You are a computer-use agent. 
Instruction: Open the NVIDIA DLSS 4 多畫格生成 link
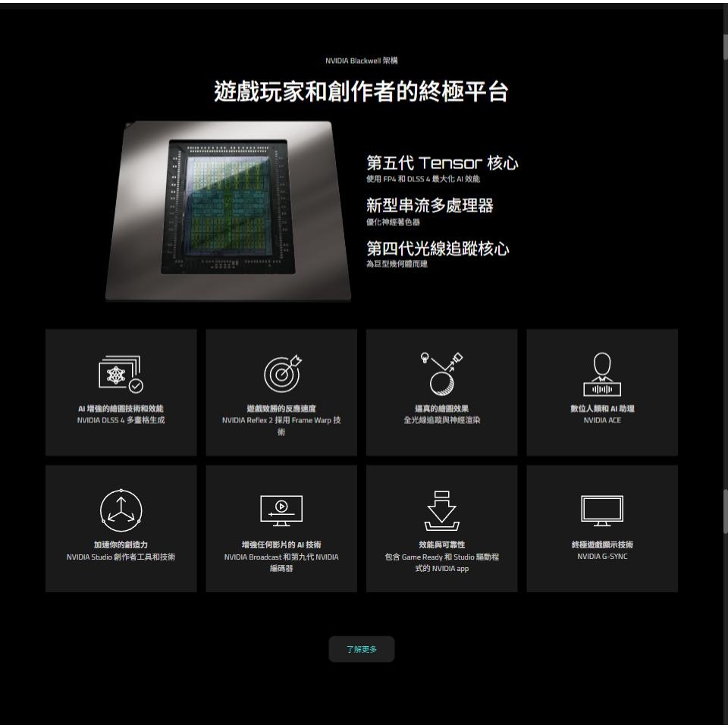click(x=121, y=419)
